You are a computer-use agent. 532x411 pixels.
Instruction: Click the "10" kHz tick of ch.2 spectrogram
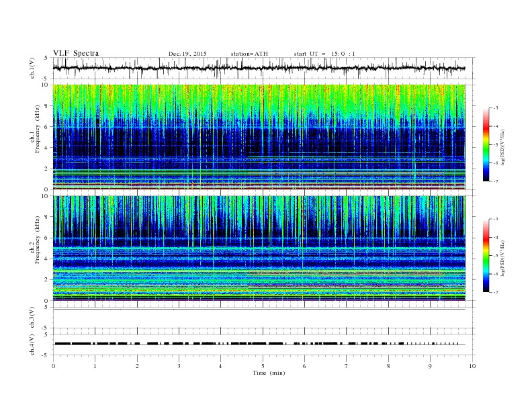pos(45,196)
